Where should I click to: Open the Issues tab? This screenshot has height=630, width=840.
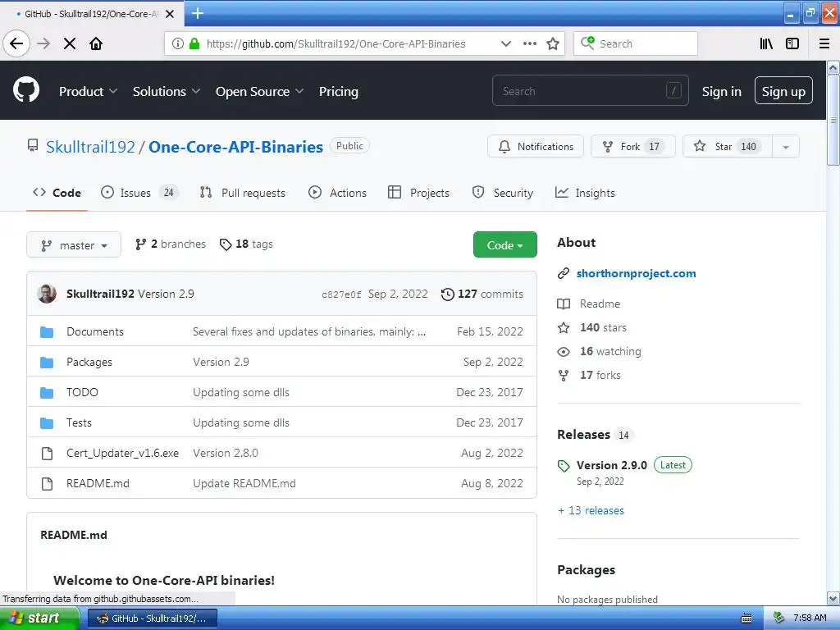139,193
